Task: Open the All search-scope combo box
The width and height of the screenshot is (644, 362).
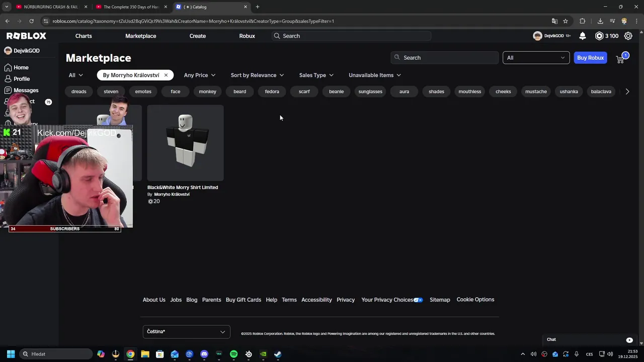Action: point(536,58)
